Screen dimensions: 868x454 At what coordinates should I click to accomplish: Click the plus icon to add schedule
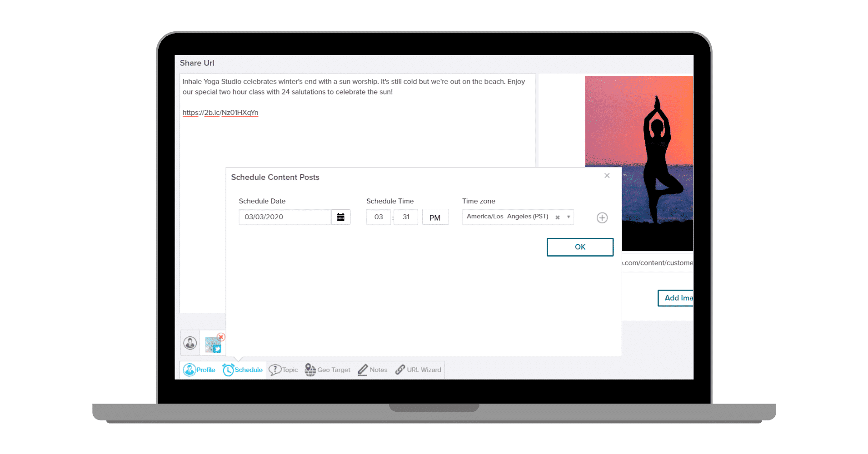tap(602, 218)
